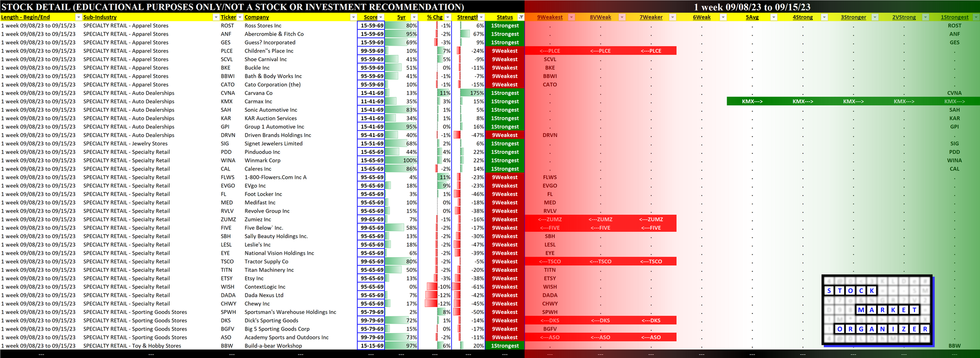980x358 pixels.
Task: Open the % Chg column filter dropdown
Action: click(x=447, y=17)
